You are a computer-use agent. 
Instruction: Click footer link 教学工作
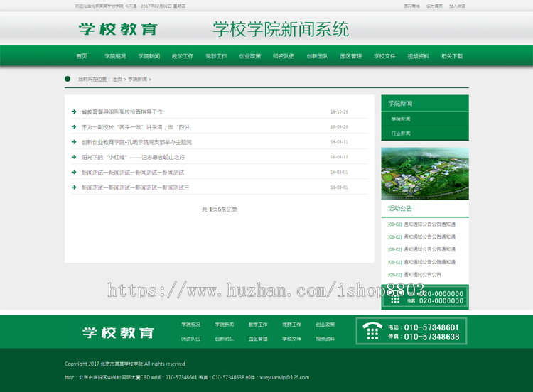[258, 325]
